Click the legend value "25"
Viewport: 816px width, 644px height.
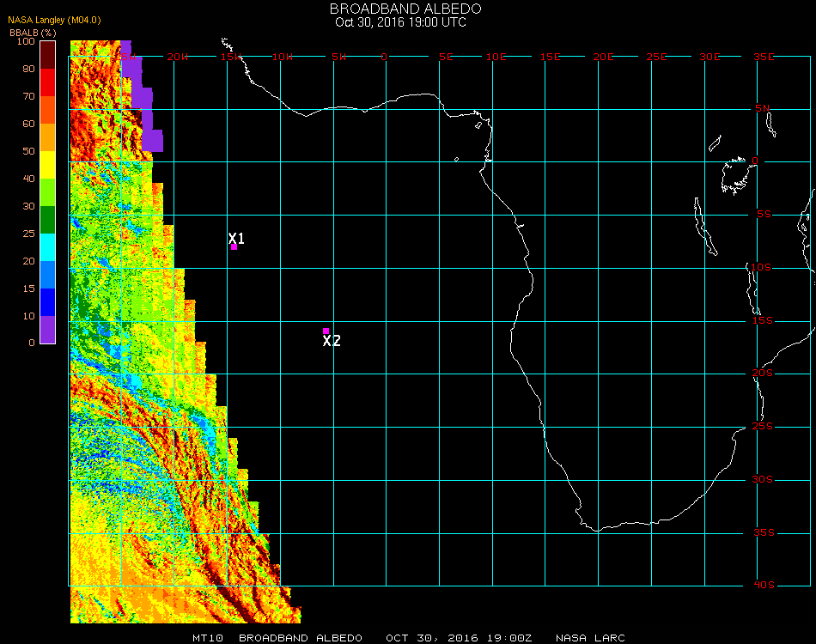click(29, 234)
